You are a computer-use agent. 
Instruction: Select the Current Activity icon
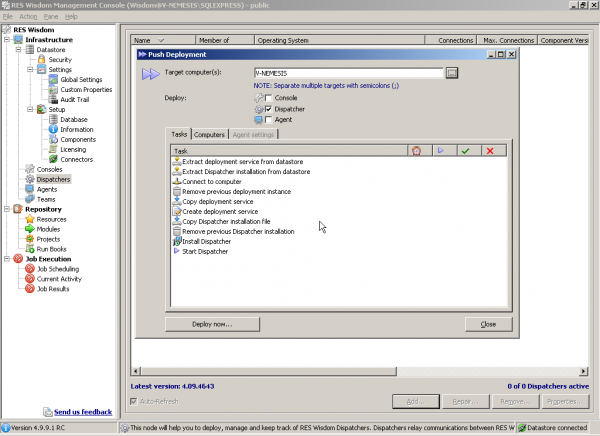(30, 279)
